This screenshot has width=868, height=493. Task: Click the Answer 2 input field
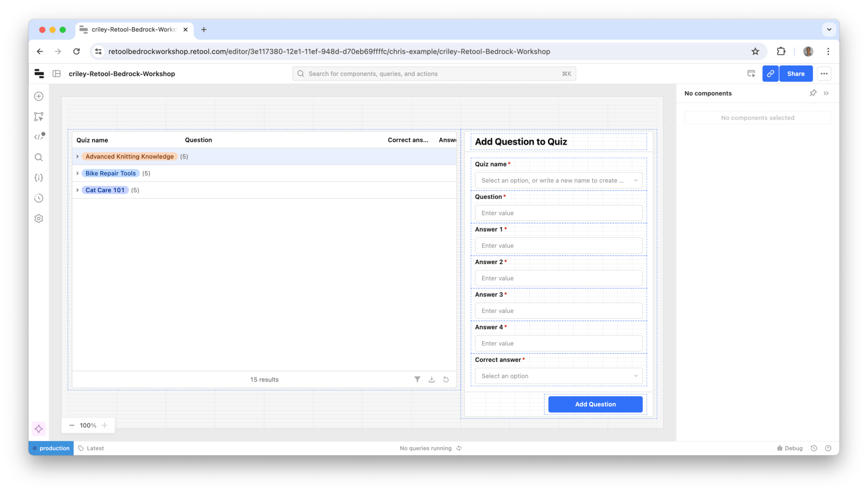point(558,279)
